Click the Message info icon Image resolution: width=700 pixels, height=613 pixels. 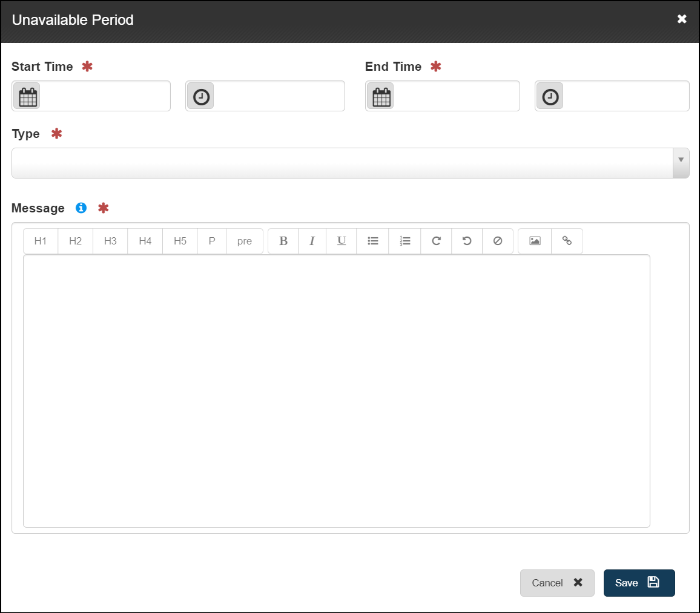pyautogui.click(x=81, y=208)
